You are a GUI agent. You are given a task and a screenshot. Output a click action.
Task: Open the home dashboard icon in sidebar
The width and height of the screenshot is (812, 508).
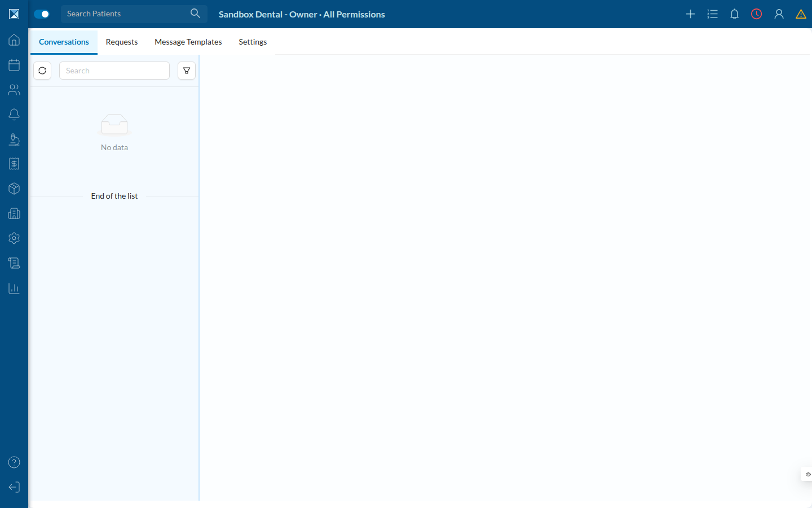(x=14, y=40)
